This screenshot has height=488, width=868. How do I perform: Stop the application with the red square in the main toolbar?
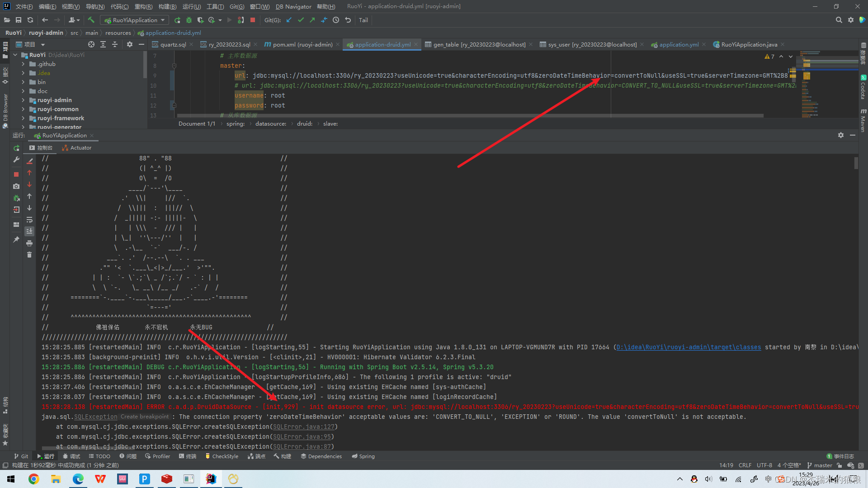[x=253, y=20]
